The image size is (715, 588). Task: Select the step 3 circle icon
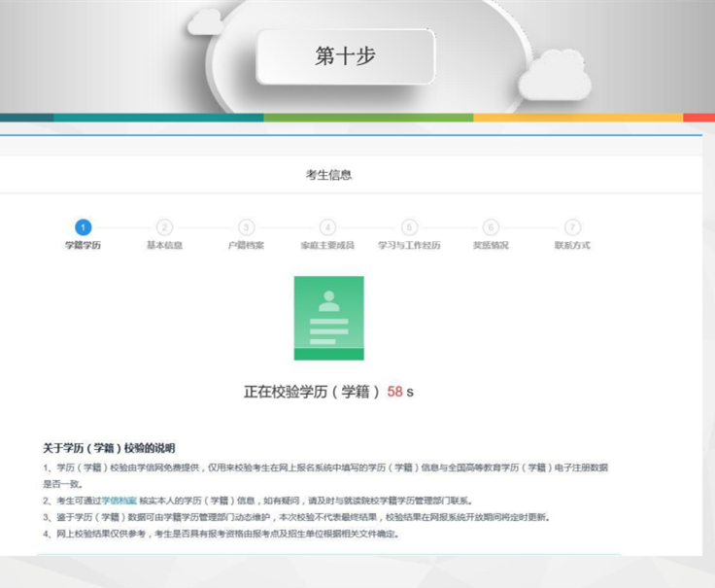246,227
